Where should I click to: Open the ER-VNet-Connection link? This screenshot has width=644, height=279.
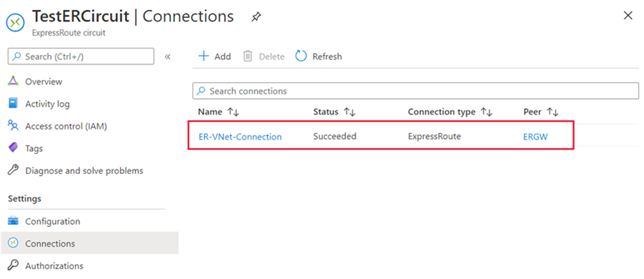(x=240, y=137)
